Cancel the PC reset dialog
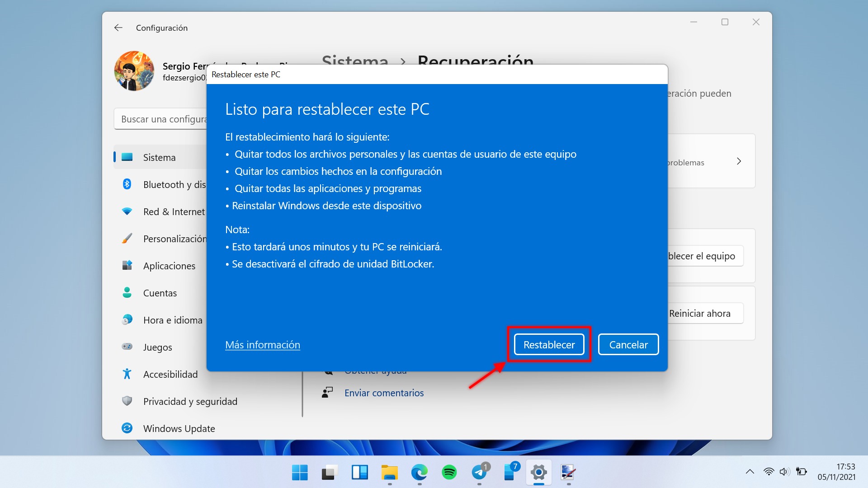Image resolution: width=868 pixels, height=488 pixels. [x=628, y=345]
